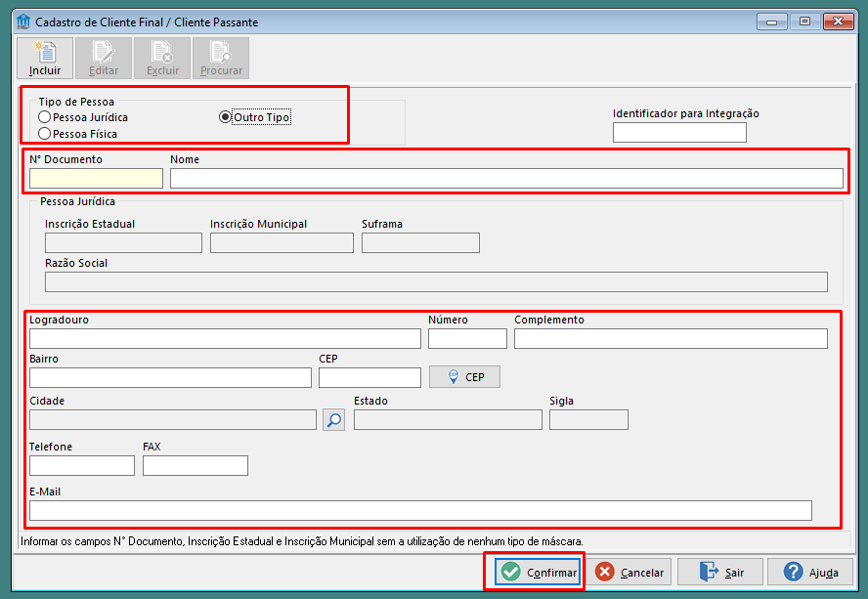Click into the FAX field
Image resolution: width=868 pixels, height=599 pixels.
195,465
